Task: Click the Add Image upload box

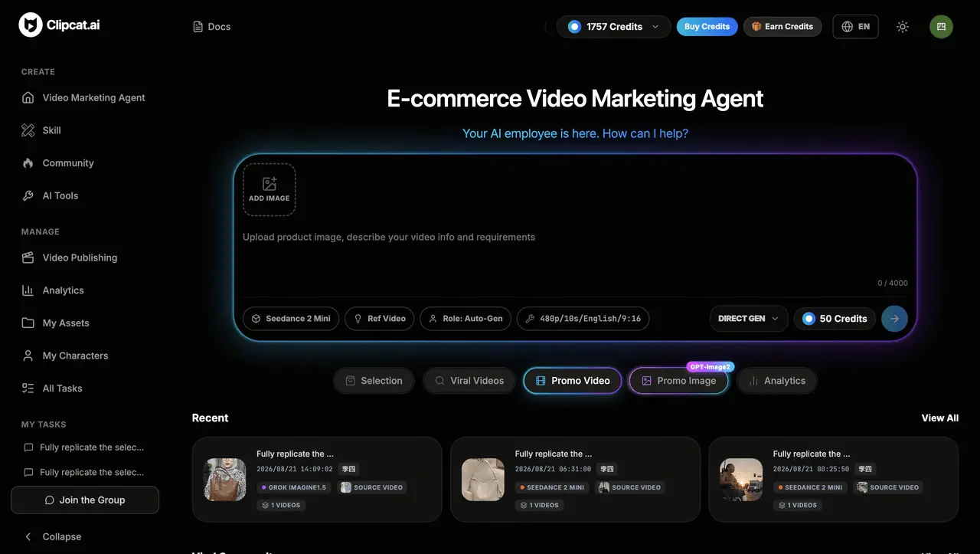Action: point(269,189)
